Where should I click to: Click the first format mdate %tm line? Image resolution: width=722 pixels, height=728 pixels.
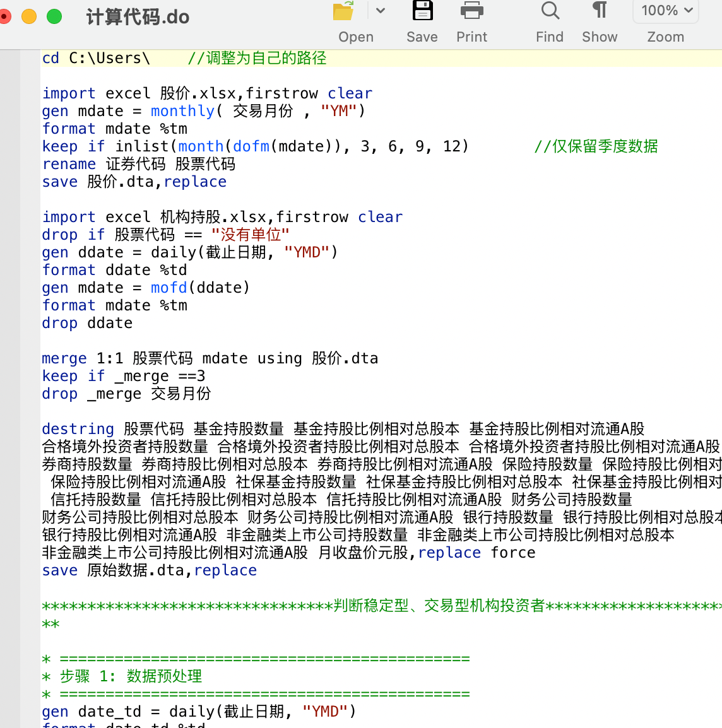pyautogui.click(x=114, y=129)
